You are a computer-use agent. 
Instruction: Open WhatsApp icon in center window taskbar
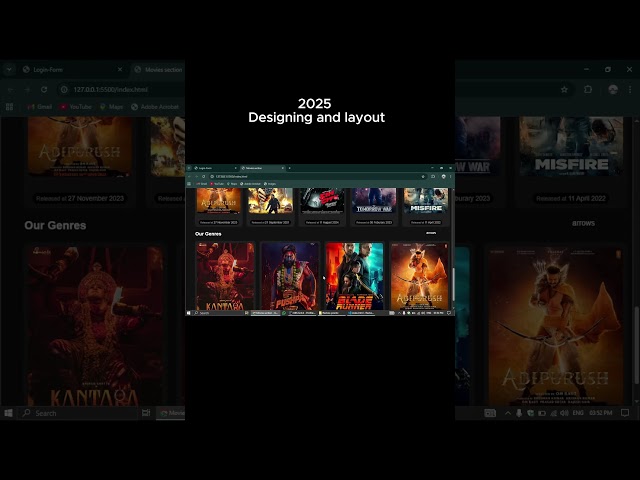[284, 313]
